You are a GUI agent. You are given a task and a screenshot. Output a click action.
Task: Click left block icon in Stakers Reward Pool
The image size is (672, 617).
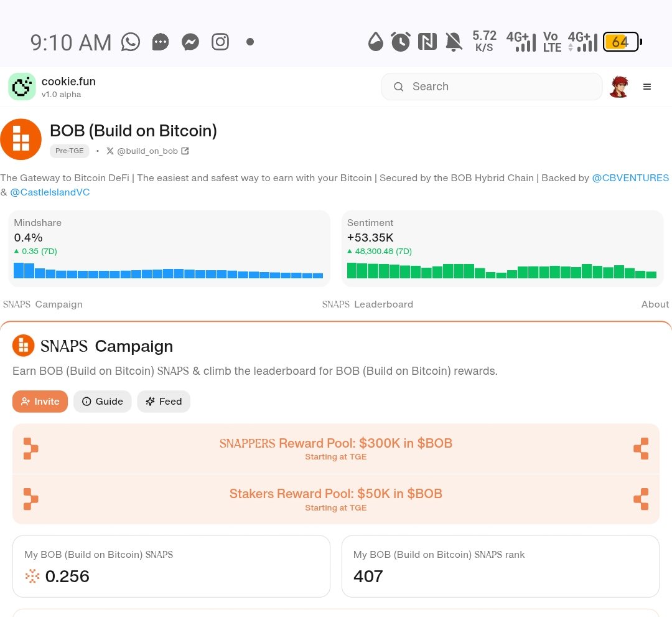(x=31, y=499)
